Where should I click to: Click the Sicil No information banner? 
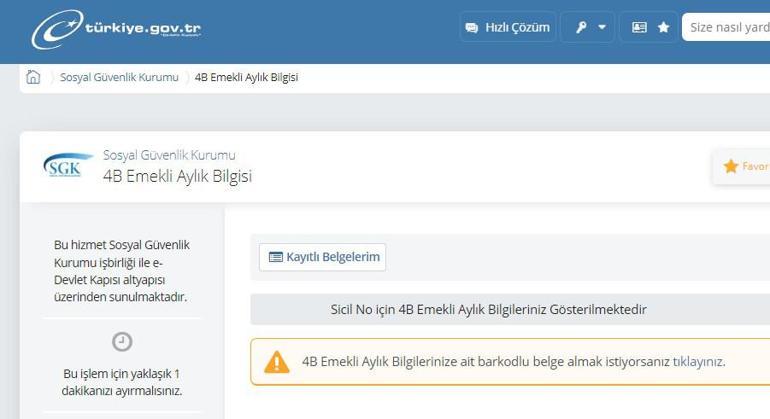click(488, 310)
